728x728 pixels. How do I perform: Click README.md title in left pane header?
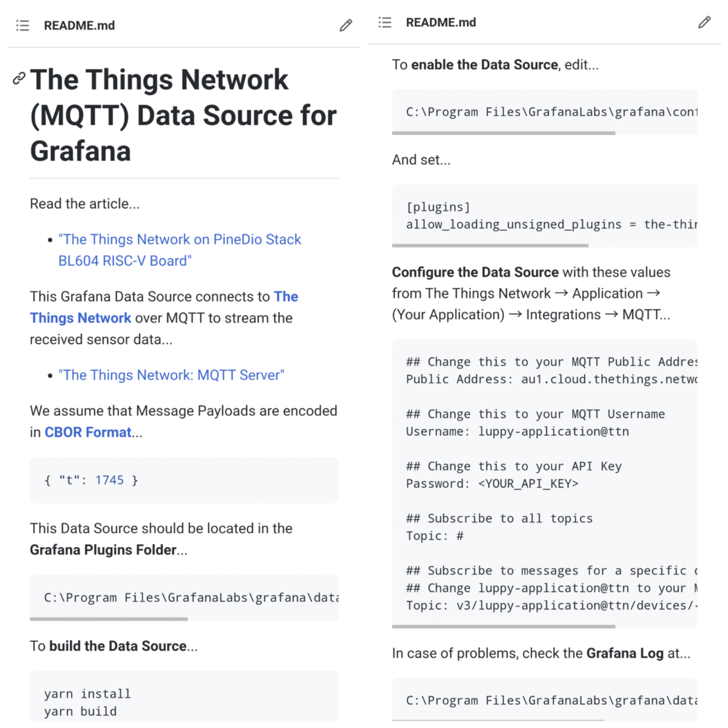tap(79, 26)
